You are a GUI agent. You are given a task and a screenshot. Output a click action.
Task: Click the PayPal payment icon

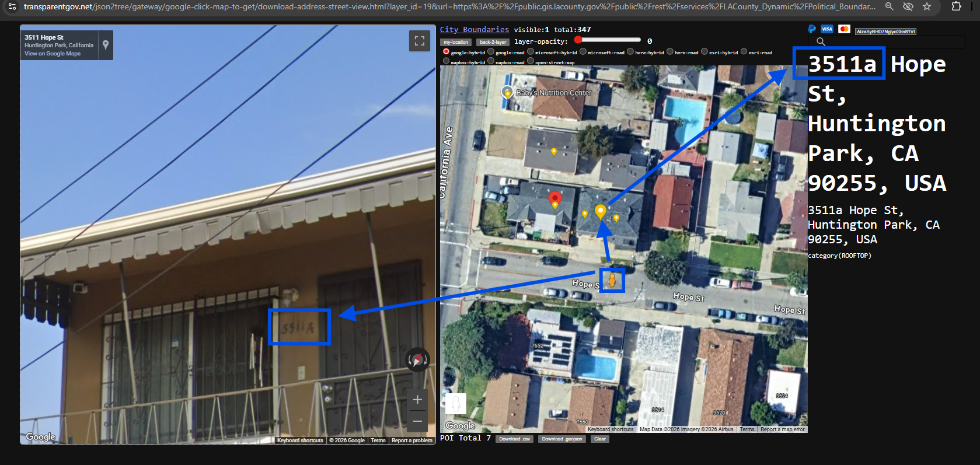pos(812,29)
